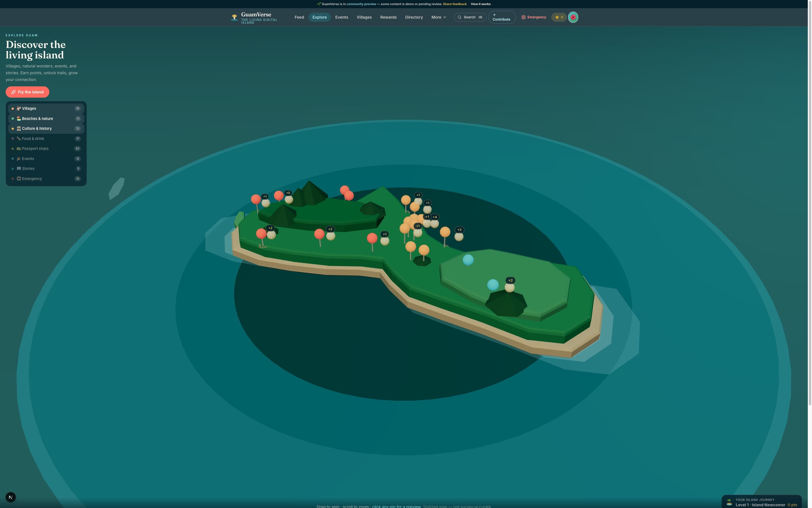The height and width of the screenshot is (508, 812).
Task: Enable the Emergency map filter
Action: click(46, 179)
